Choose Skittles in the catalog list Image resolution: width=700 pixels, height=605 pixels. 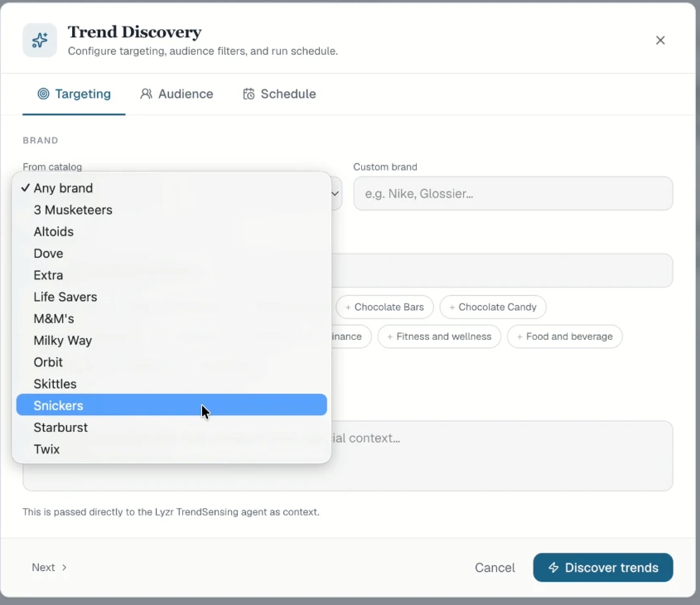(171, 384)
